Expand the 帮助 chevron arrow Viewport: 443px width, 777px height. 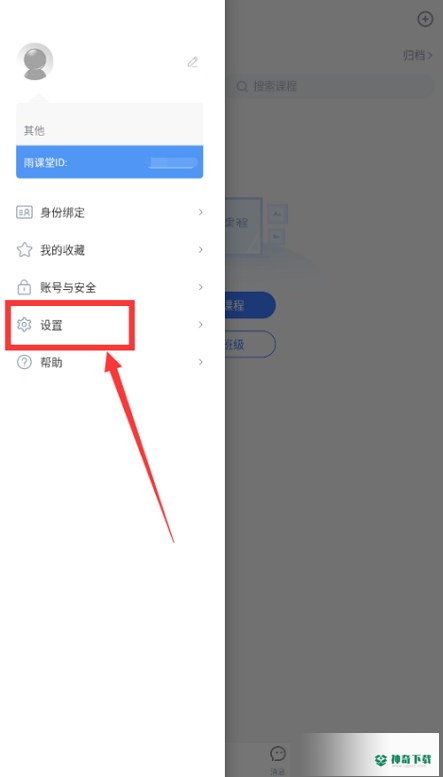point(201,362)
